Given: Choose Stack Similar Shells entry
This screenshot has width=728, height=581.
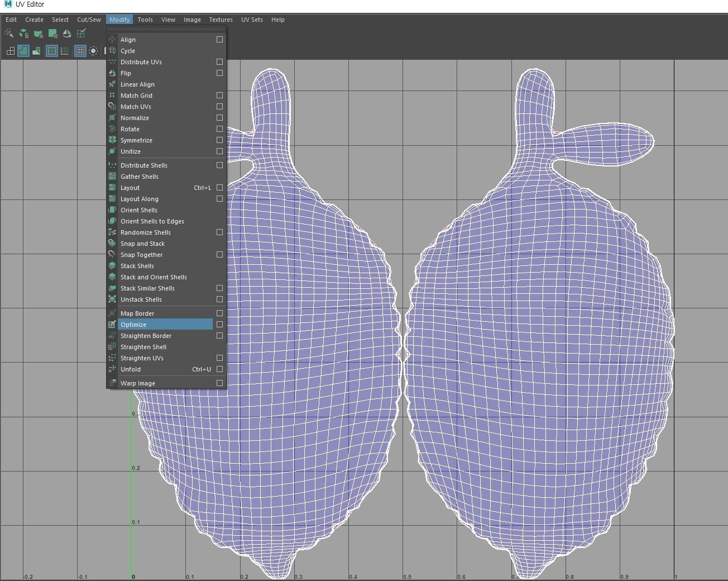Looking at the screenshot, I should tap(160, 288).
